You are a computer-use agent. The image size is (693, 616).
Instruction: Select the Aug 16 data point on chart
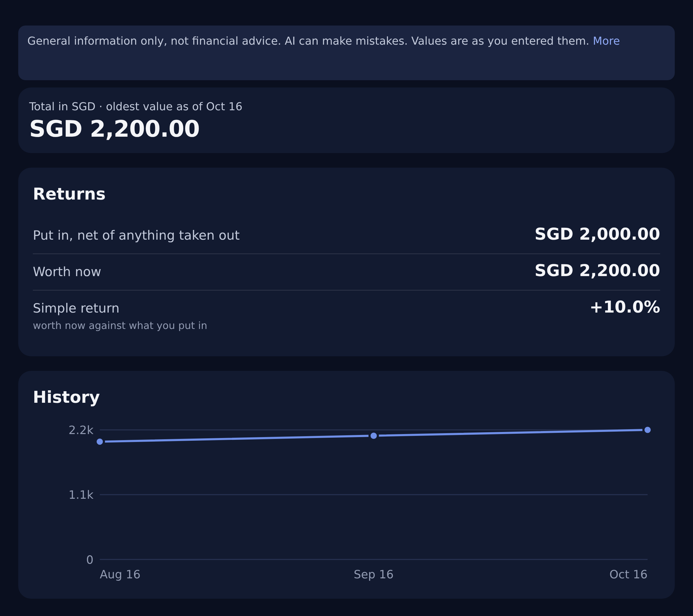click(x=100, y=442)
